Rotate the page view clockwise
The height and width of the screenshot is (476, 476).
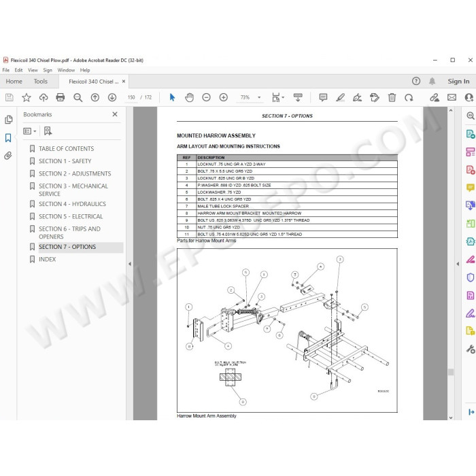point(409,97)
